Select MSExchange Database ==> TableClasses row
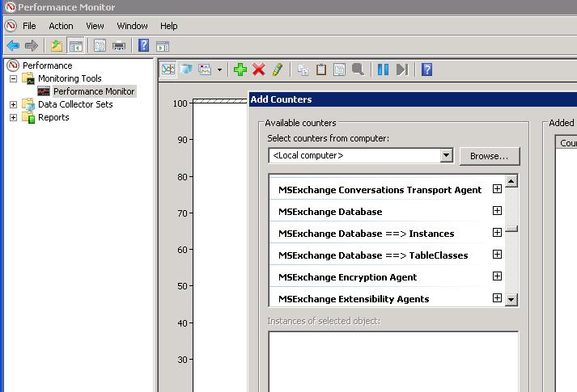This screenshot has width=577, height=392. click(x=387, y=255)
